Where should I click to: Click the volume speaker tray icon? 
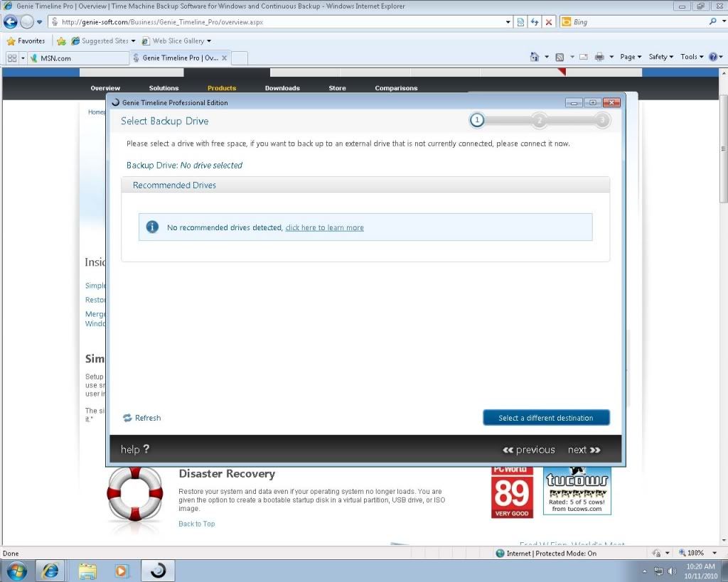tap(672, 571)
